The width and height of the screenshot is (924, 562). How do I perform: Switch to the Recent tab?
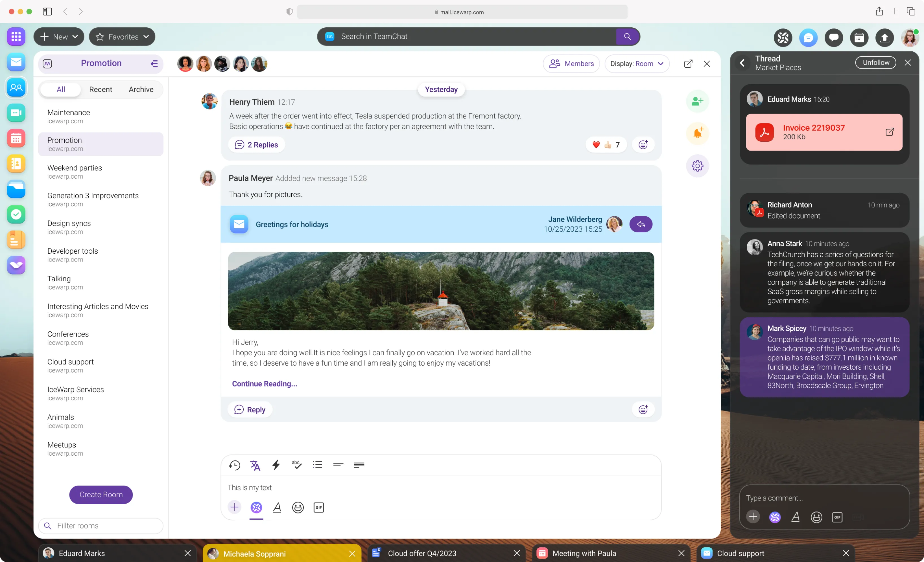point(101,89)
